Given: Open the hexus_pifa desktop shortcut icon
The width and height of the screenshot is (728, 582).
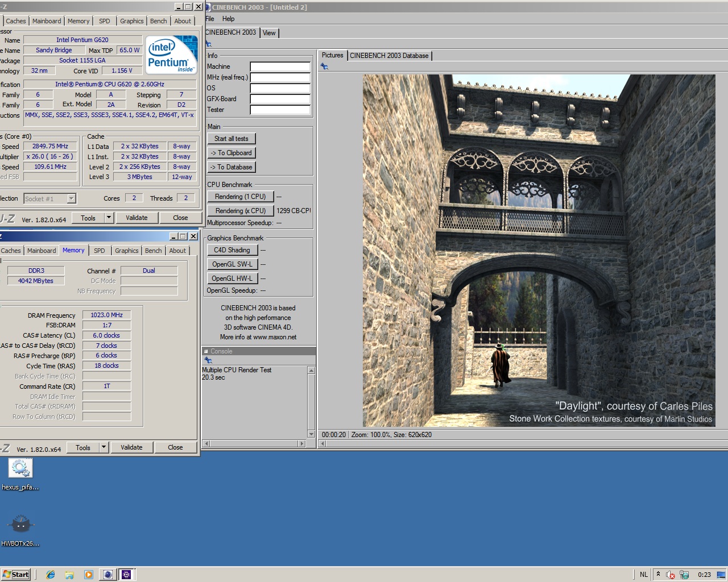Looking at the screenshot, I should pos(20,468).
